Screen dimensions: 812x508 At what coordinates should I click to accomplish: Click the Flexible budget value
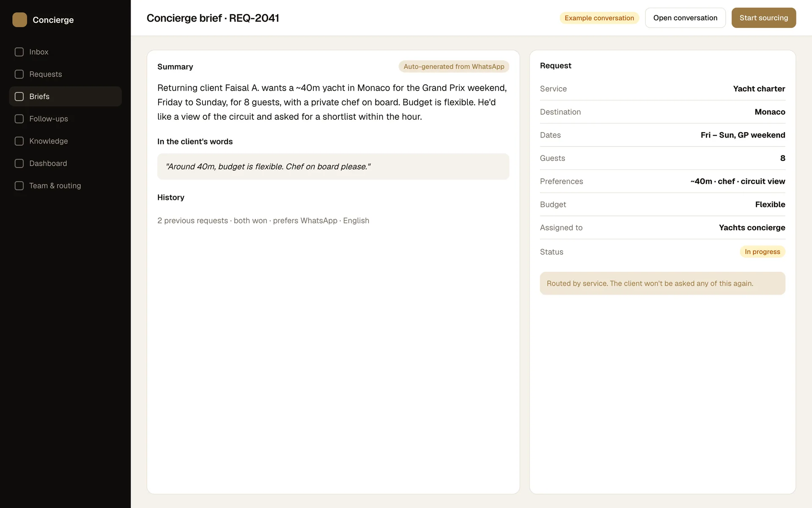coord(770,204)
